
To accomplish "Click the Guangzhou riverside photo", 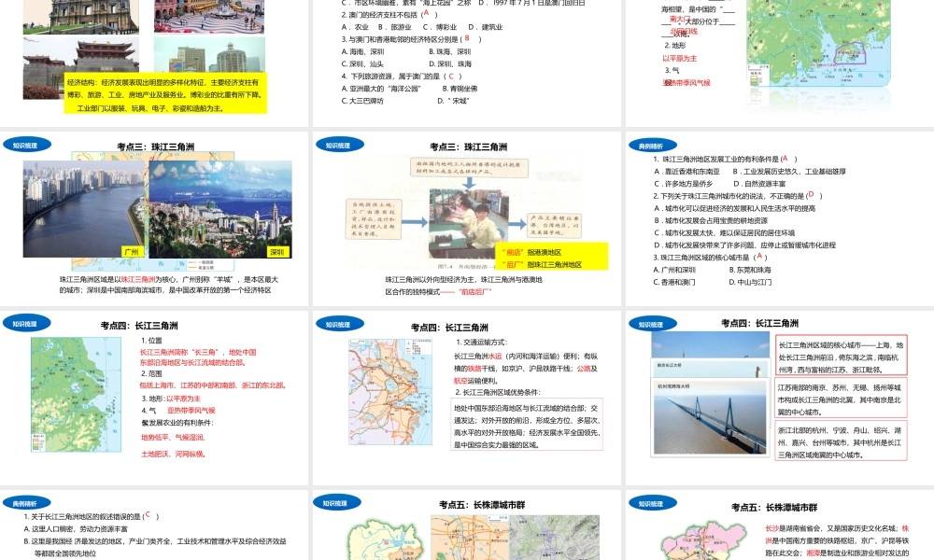I will pos(83,209).
